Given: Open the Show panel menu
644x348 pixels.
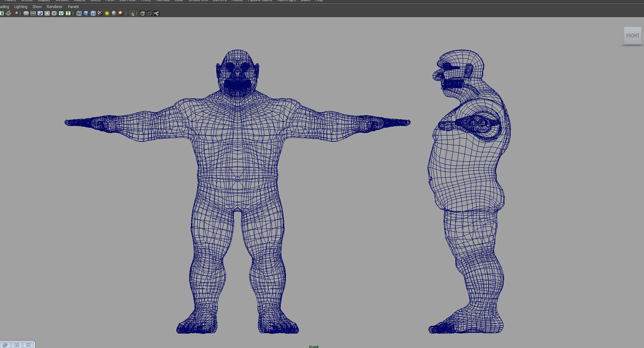Looking at the screenshot, I should click(x=37, y=7).
